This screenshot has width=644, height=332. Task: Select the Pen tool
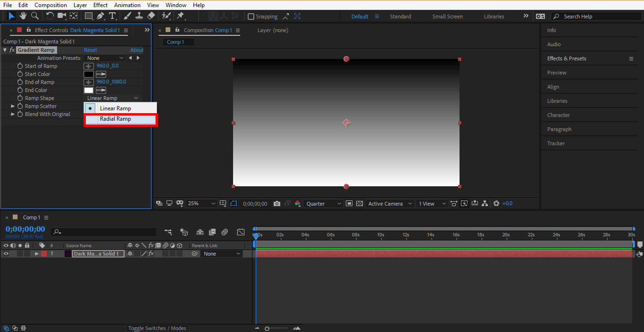tap(100, 16)
